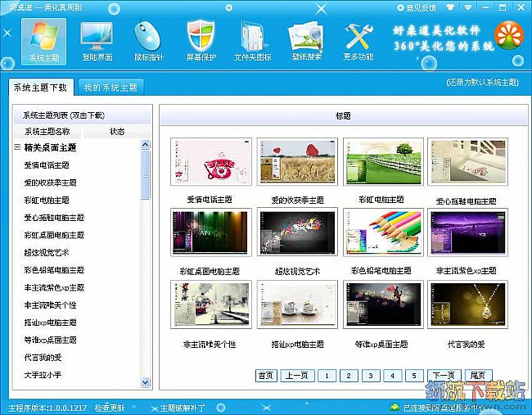Open the title bar dropdown menu arrow
532x415 pixels.
pos(468,7)
